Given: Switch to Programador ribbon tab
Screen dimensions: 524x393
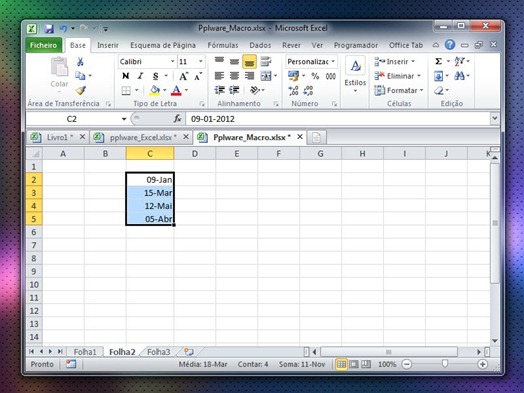Looking at the screenshot, I should pos(356,45).
